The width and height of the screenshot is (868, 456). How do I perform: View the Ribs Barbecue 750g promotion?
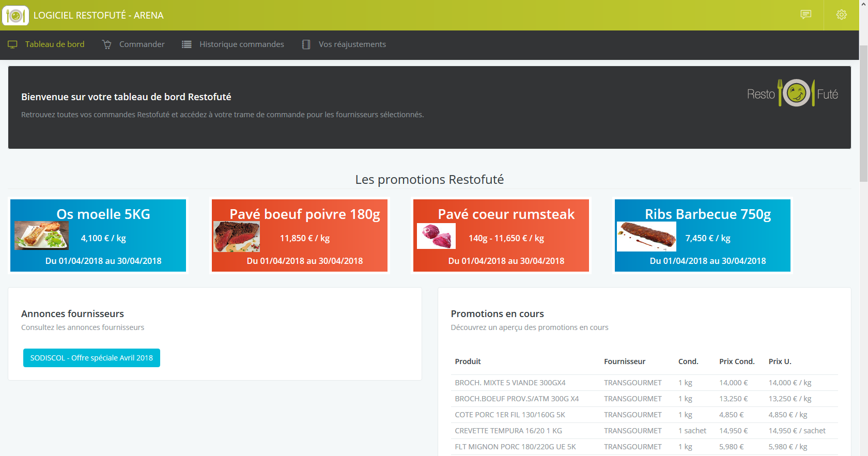point(703,235)
